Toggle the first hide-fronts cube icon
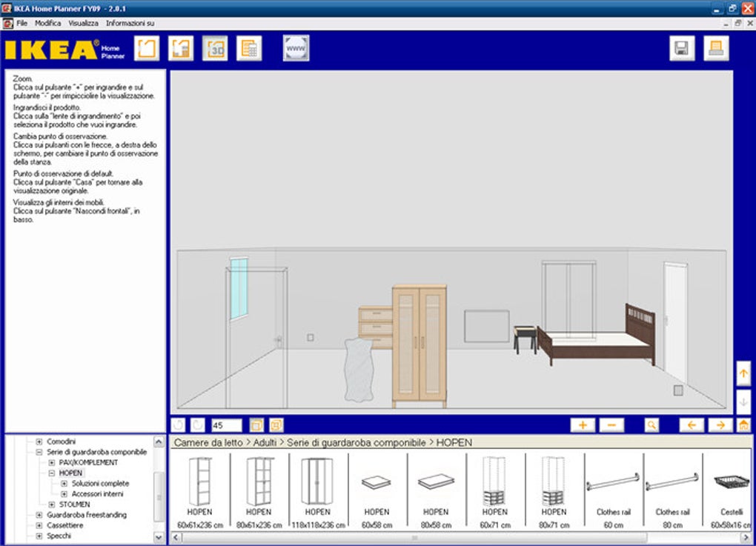This screenshot has height=546, width=756. click(x=256, y=425)
